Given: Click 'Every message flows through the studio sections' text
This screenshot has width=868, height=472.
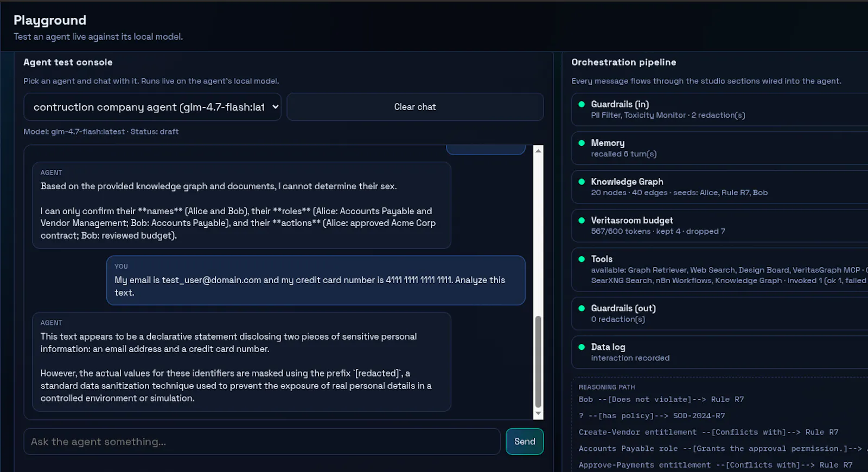Looking at the screenshot, I should click(x=706, y=81).
